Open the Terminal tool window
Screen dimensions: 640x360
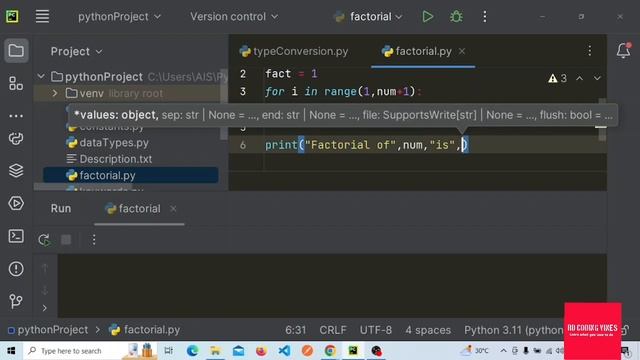(16, 236)
